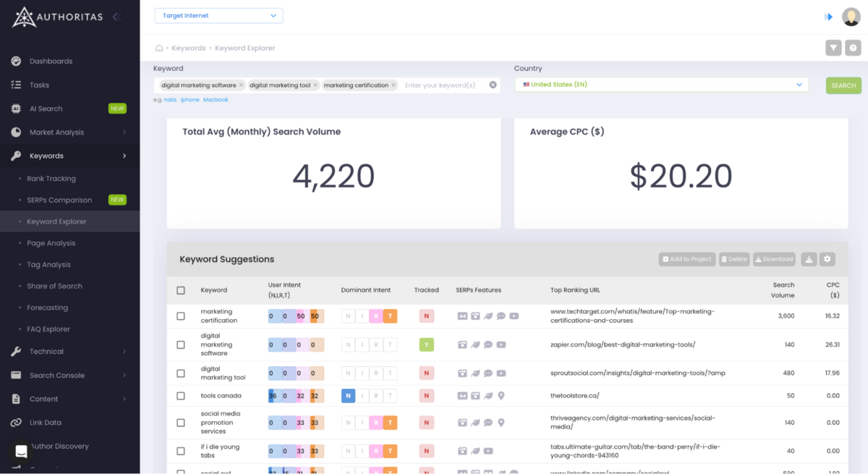
Task: Remove the 'digital marketing software' keyword chip
Action: point(242,85)
